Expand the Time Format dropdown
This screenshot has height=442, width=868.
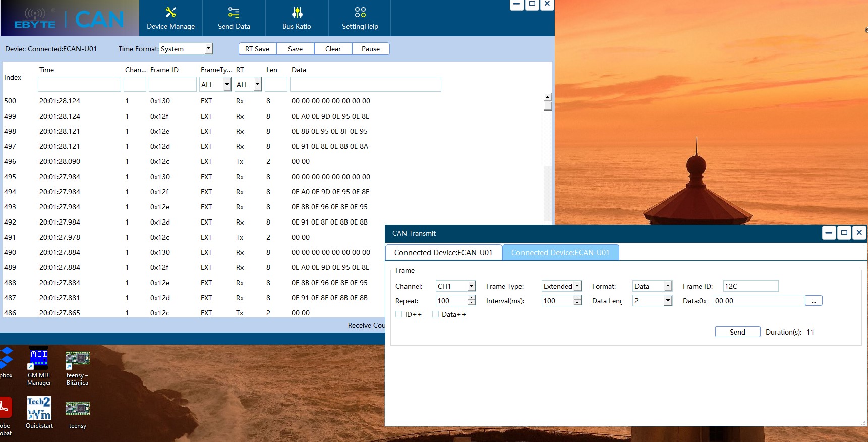[x=208, y=49]
